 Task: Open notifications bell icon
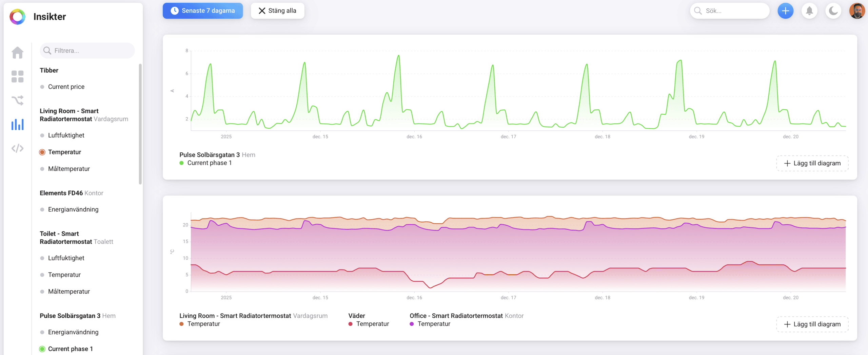[x=809, y=11]
